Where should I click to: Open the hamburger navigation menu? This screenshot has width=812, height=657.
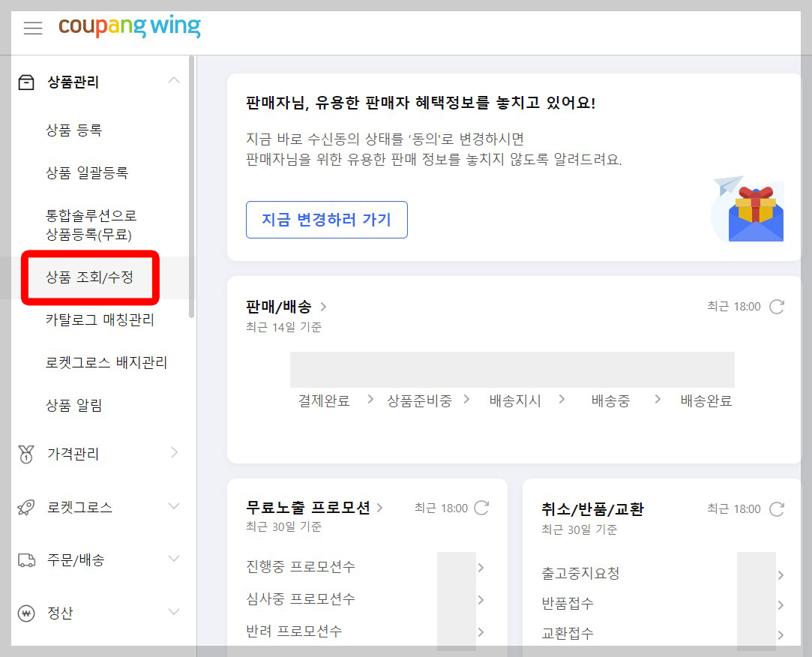pos(31,28)
